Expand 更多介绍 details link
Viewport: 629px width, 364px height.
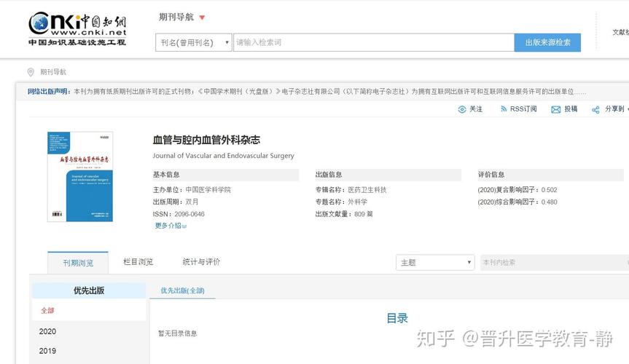point(171,226)
